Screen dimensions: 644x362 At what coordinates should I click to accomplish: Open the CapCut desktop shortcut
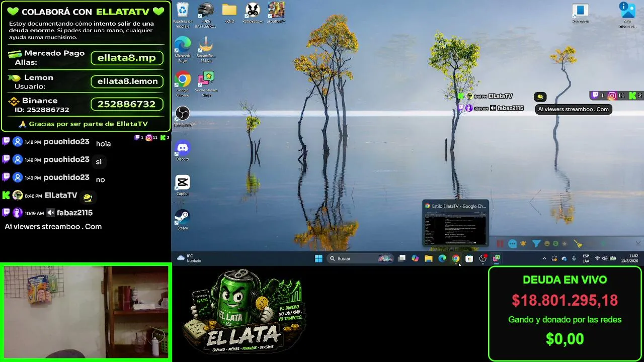coord(182,185)
